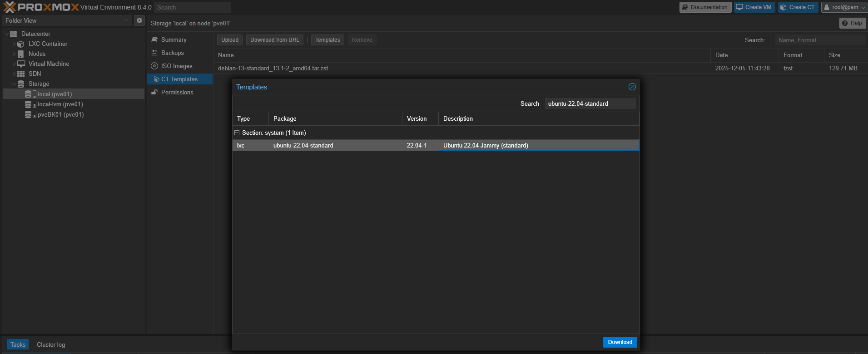Close the Templates dialog with X icon

coord(632,87)
